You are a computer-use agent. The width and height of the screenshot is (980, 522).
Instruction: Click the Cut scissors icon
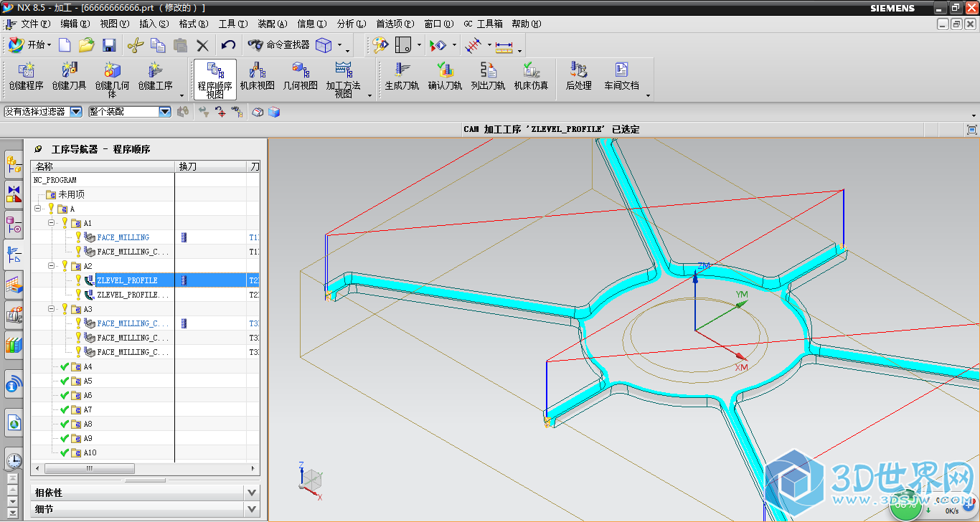[x=135, y=45]
